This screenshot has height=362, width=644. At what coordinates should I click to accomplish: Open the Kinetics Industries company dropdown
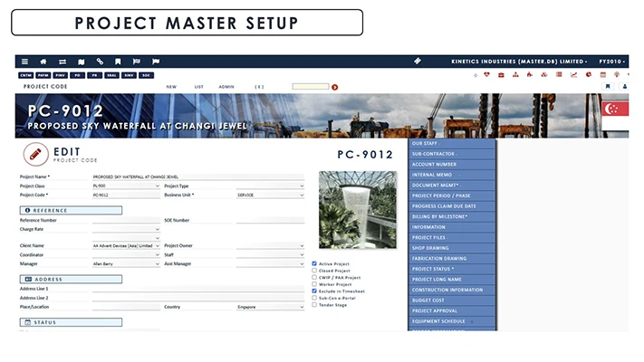[x=520, y=62]
